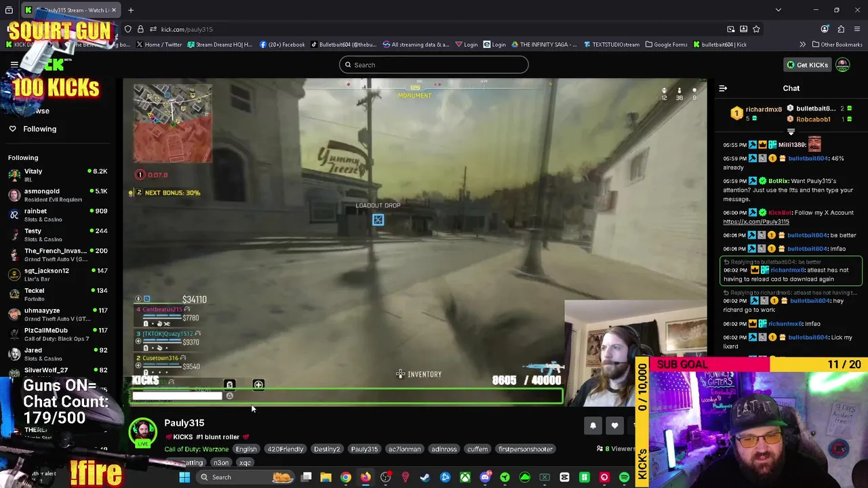Open the (20+) Facebook bookmark

click(282, 45)
